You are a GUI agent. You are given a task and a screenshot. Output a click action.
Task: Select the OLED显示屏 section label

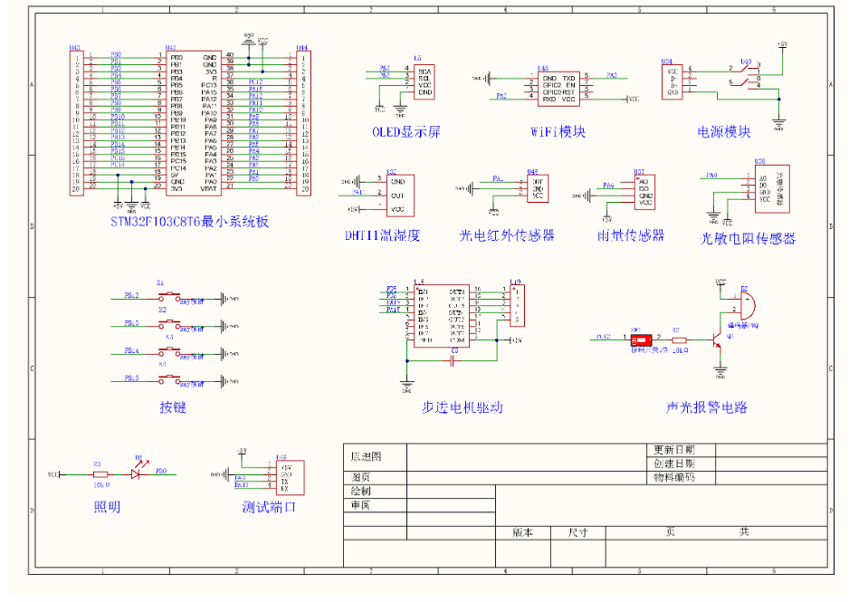406,132
